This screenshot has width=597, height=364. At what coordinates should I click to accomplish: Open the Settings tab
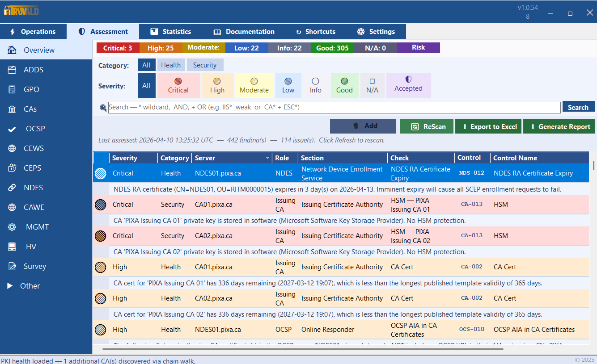tap(376, 32)
